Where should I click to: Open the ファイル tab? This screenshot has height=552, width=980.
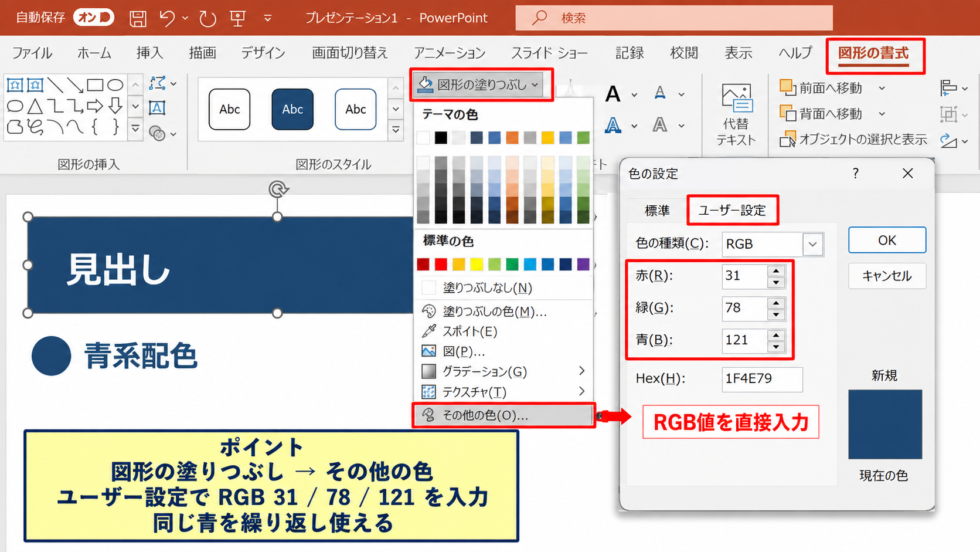click(32, 53)
